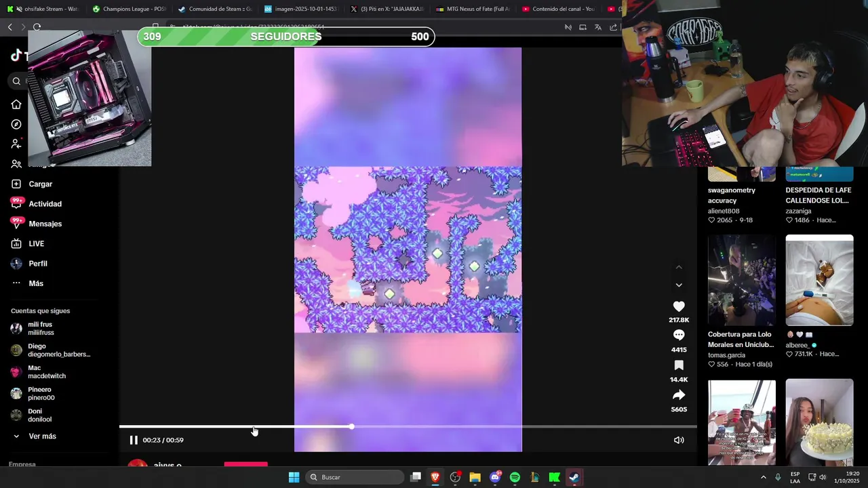868x488 pixels.
Task: Open the Actividad notifications item
Action: [37, 204]
